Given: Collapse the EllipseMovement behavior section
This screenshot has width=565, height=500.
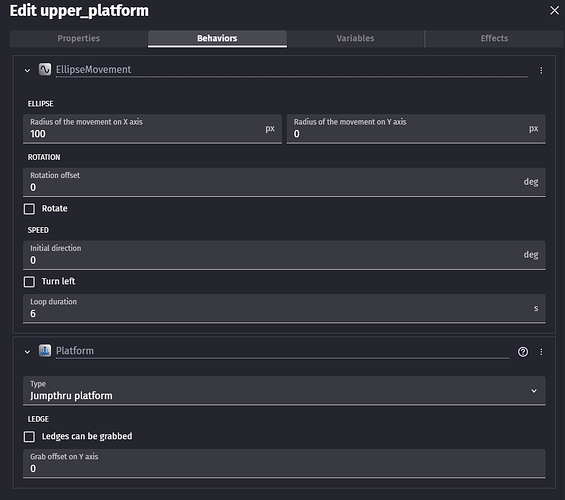Looking at the screenshot, I should 27,71.
